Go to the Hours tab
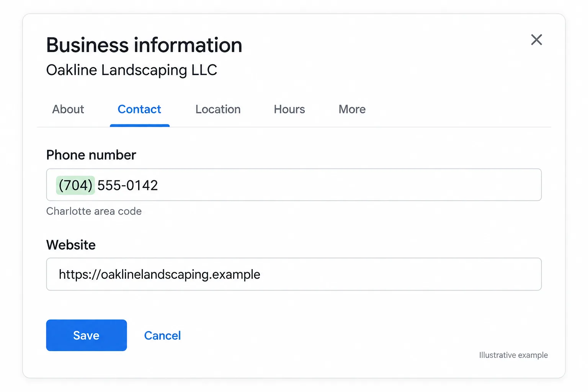Image resolution: width=588 pixels, height=392 pixels. tap(289, 109)
